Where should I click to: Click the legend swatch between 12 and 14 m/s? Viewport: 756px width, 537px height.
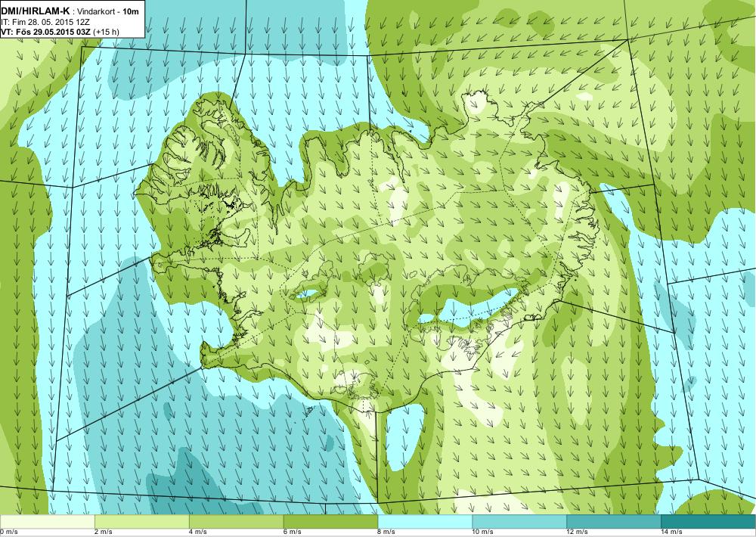coord(614,522)
